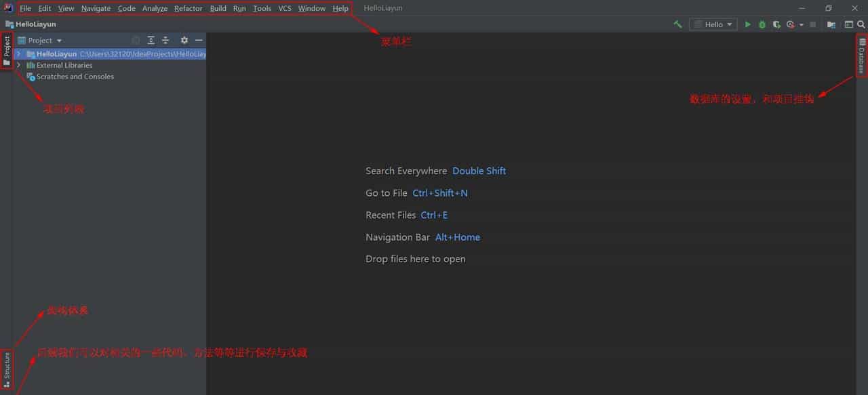Start debugging with the bug icon
Image resolution: width=868 pixels, height=395 pixels.
762,24
